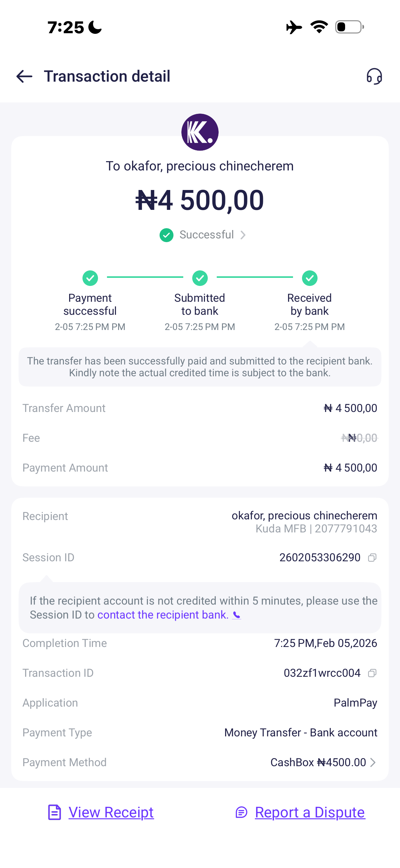Open the Report a Dispute link

(x=310, y=812)
